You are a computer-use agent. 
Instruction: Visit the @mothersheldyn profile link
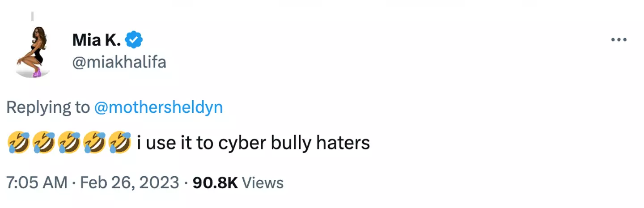tap(159, 108)
